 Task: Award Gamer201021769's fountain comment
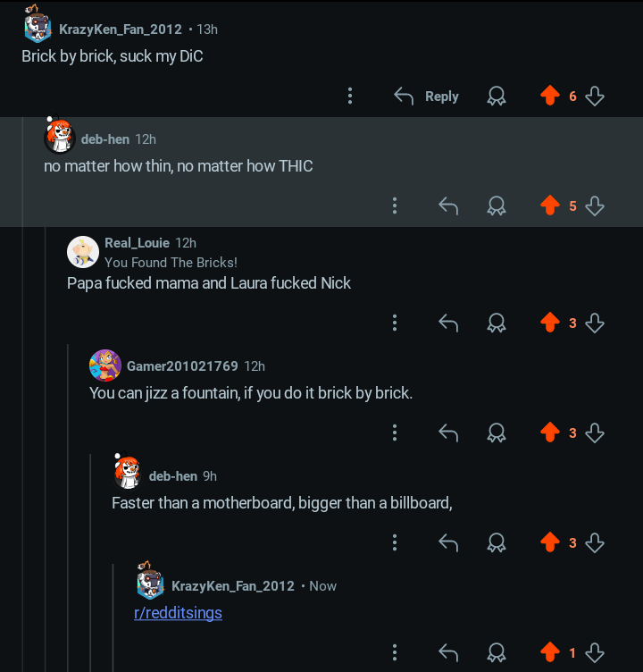(496, 433)
